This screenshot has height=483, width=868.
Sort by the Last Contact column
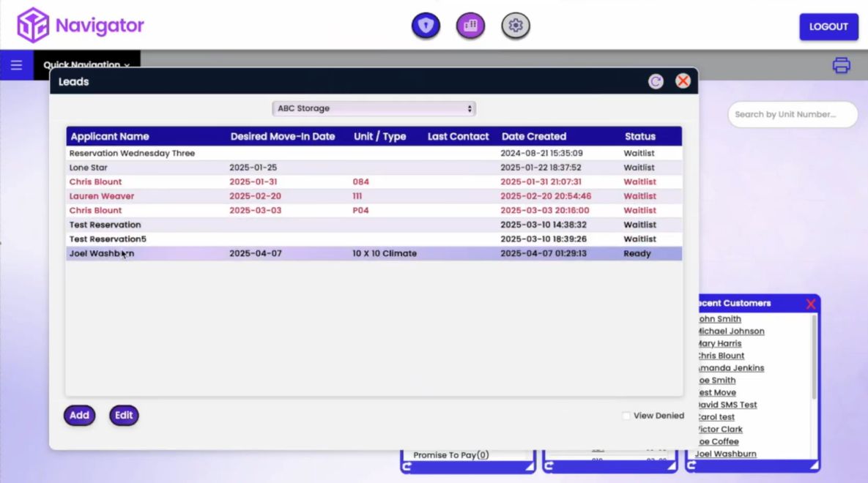coord(458,137)
